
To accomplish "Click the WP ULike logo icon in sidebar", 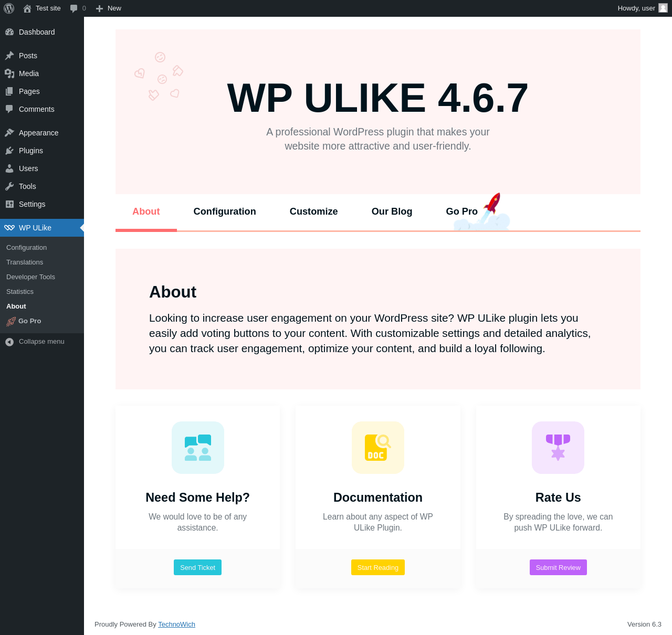I will [9, 228].
